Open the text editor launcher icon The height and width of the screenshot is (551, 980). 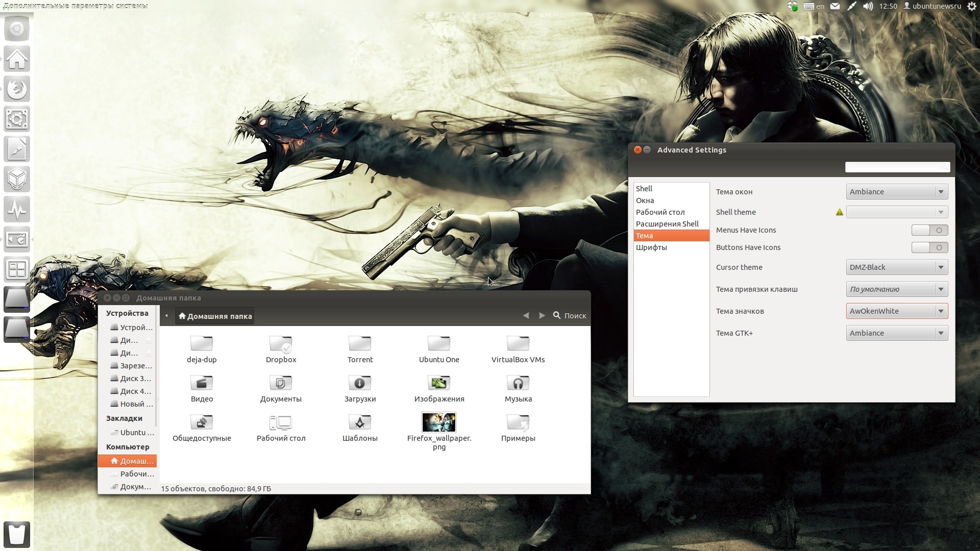tap(17, 149)
